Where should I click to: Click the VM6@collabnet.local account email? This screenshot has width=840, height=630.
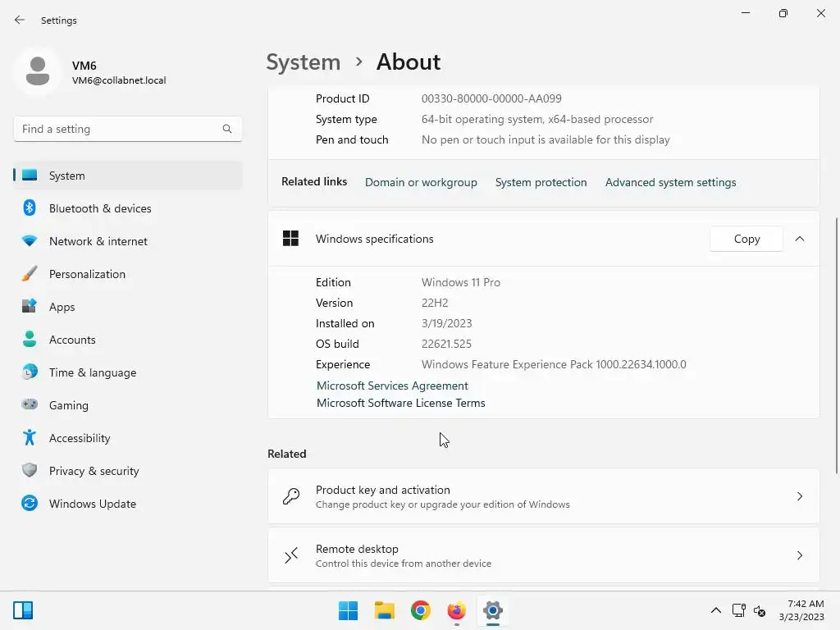coord(119,80)
